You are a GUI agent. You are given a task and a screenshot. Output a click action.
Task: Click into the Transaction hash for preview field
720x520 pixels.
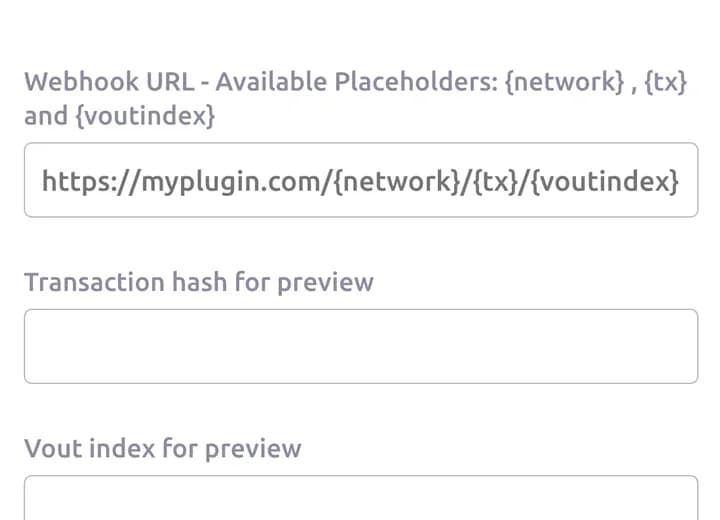pyautogui.click(x=361, y=346)
